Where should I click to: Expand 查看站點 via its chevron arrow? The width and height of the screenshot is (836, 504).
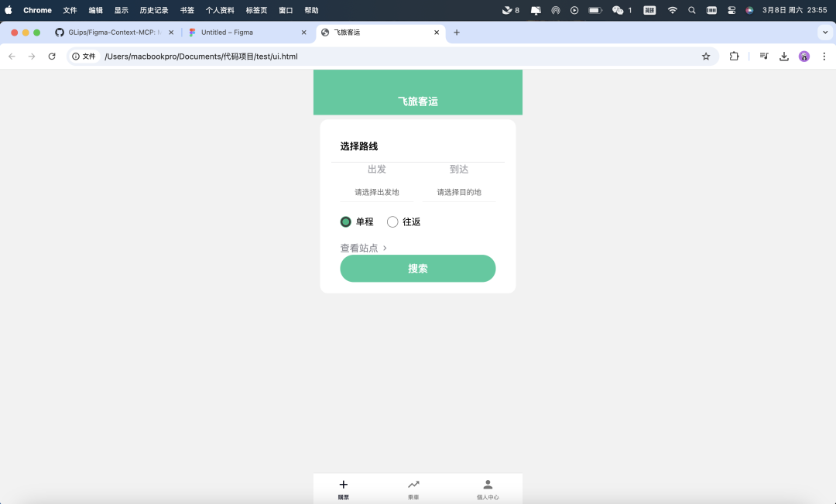pyautogui.click(x=383, y=248)
